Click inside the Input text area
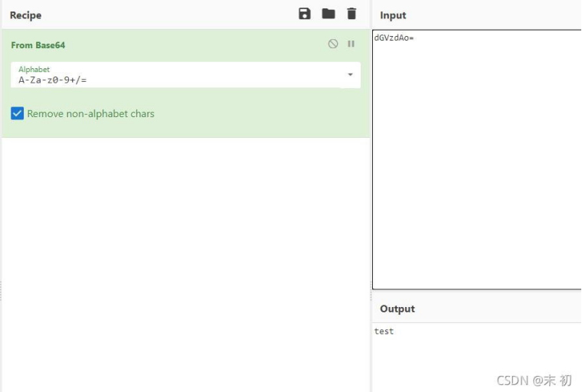The height and width of the screenshot is (392, 582). click(477, 159)
